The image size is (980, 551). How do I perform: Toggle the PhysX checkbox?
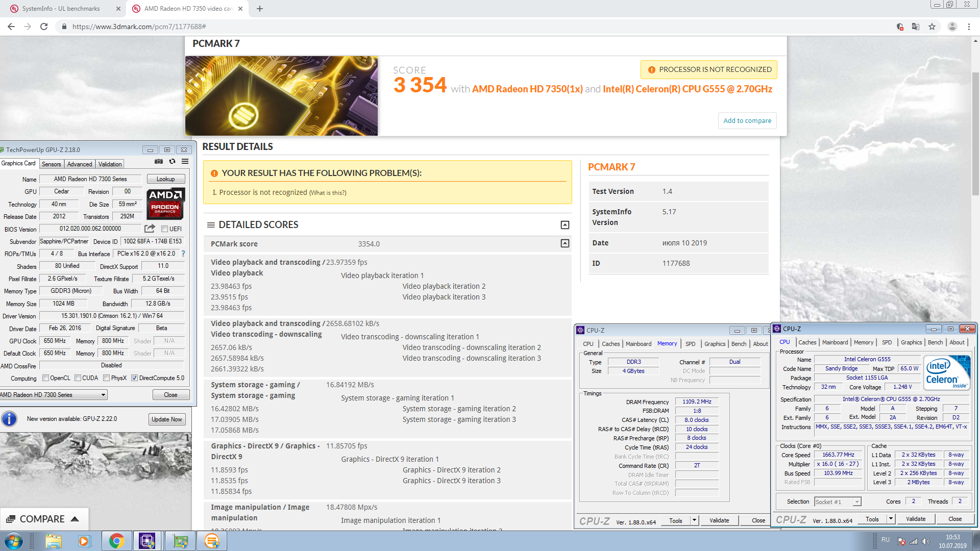106,378
